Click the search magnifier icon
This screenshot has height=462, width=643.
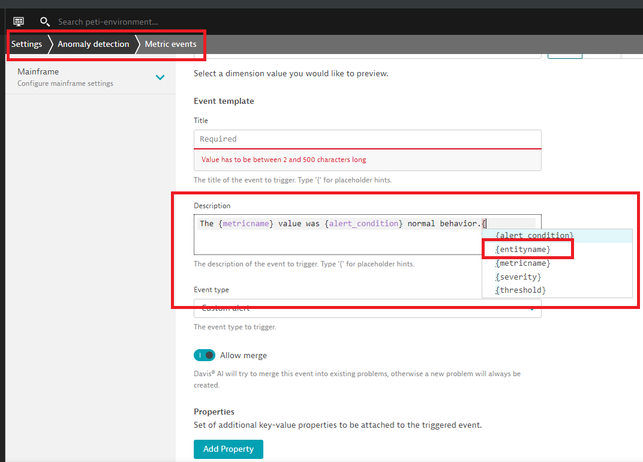[x=44, y=21]
